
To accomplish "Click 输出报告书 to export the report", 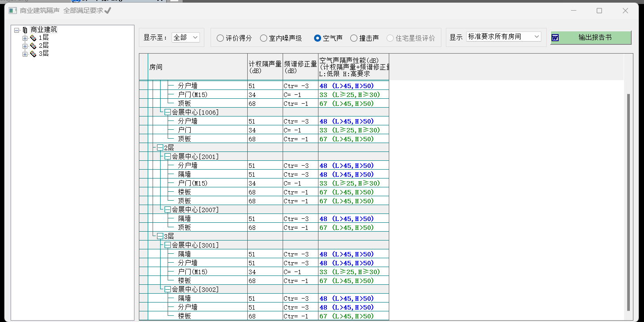I will (x=594, y=38).
